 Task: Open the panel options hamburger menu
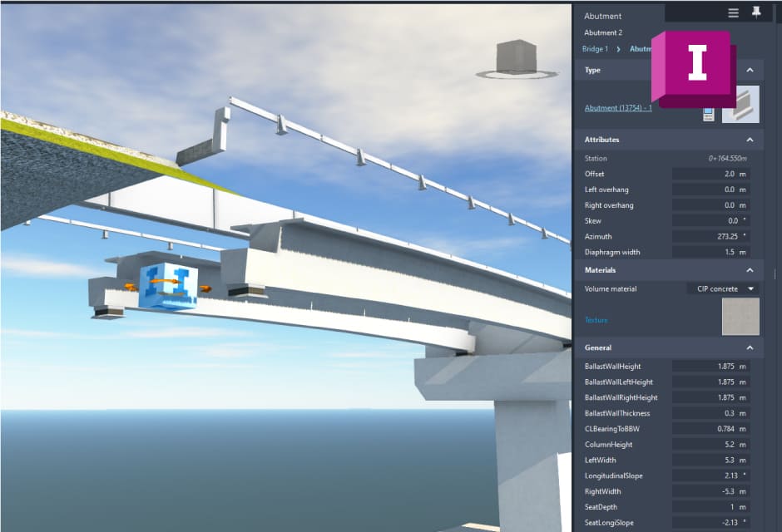tap(733, 12)
